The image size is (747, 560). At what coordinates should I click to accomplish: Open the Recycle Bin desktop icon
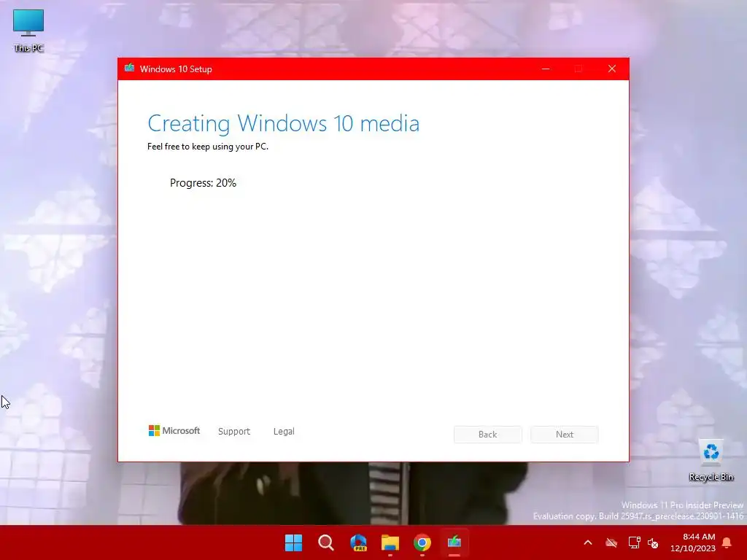point(711,461)
